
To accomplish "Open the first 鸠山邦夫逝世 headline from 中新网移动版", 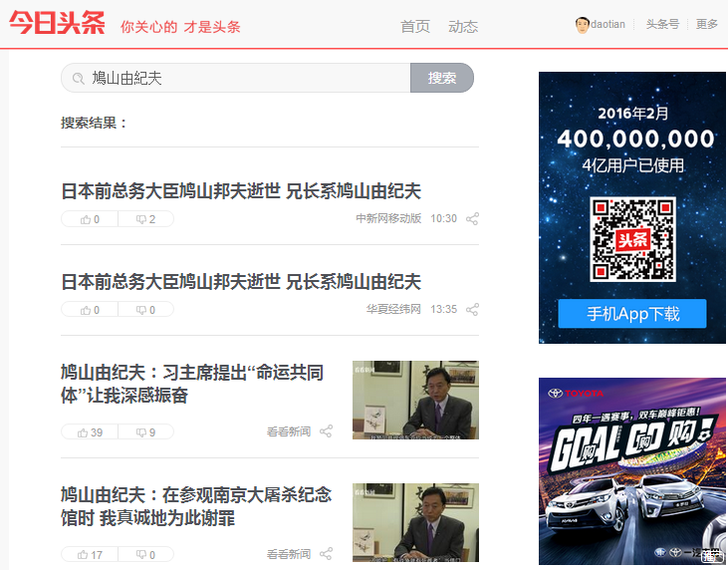I will tap(241, 191).
